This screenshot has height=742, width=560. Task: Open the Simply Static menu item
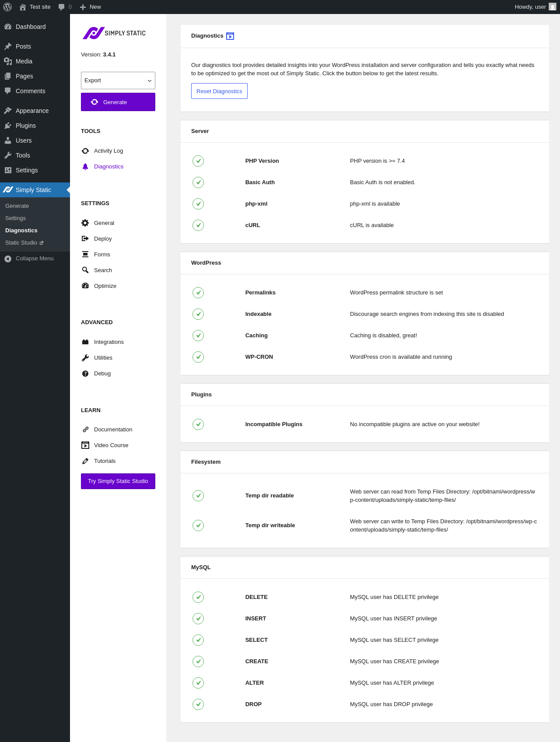pyautogui.click(x=35, y=190)
